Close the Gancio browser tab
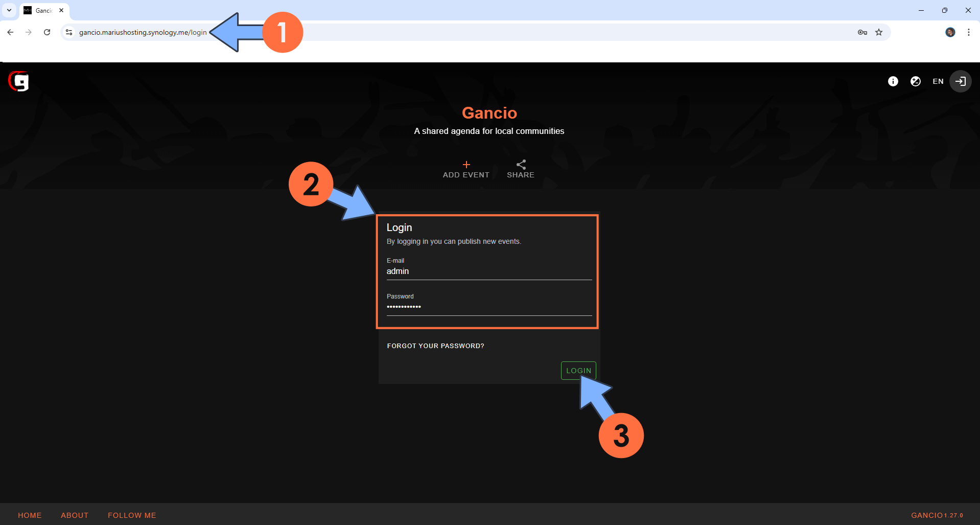The image size is (980, 525). [61, 10]
